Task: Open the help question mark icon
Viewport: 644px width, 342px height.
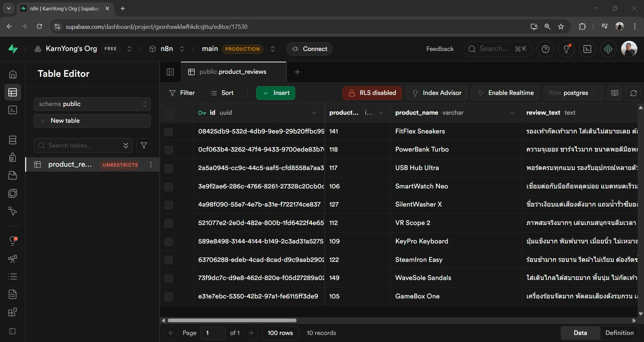Action: 545,49
